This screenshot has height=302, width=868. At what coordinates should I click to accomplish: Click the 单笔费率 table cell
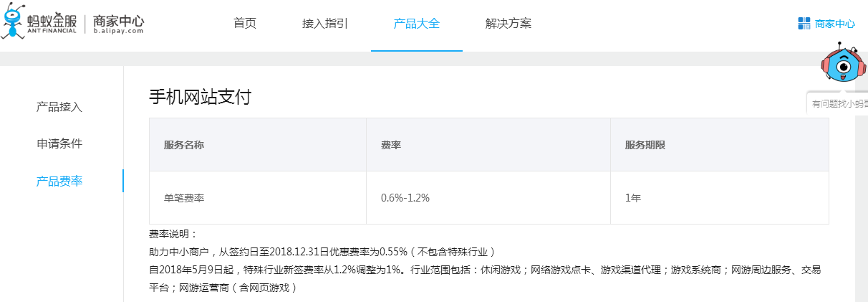[x=184, y=197]
